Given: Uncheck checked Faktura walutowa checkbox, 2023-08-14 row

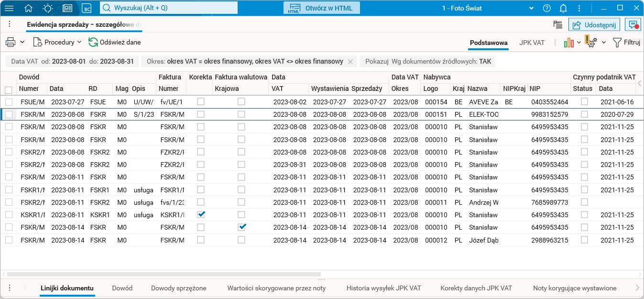Looking at the screenshot, I should coord(242,227).
